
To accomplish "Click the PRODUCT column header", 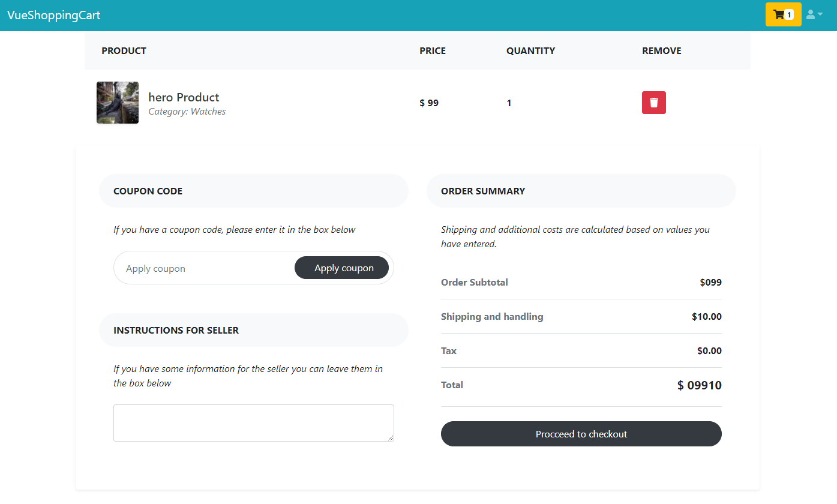I will pyautogui.click(x=124, y=51).
